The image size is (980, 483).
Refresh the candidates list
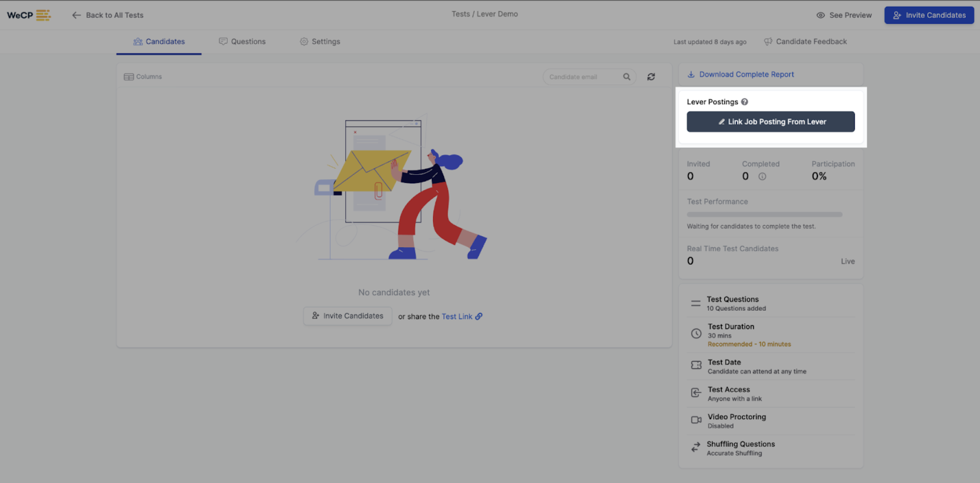pos(651,77)
